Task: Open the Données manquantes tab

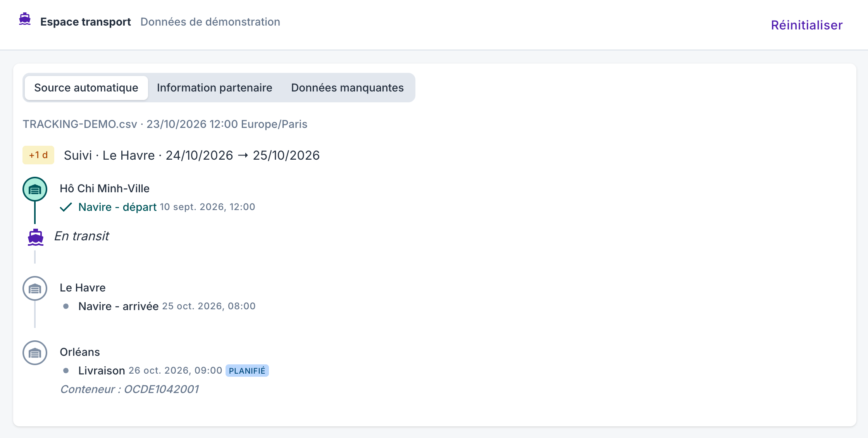Action: click(x=347, y=88)
